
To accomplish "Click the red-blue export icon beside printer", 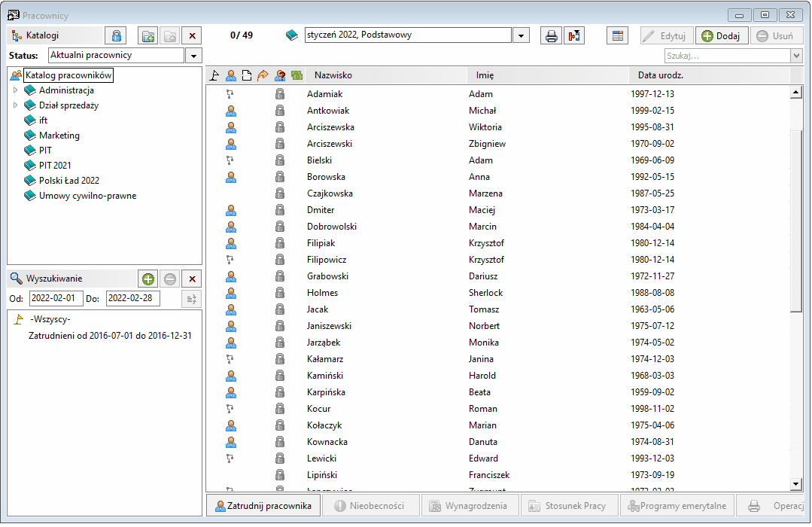I will (x=573, y=35).
